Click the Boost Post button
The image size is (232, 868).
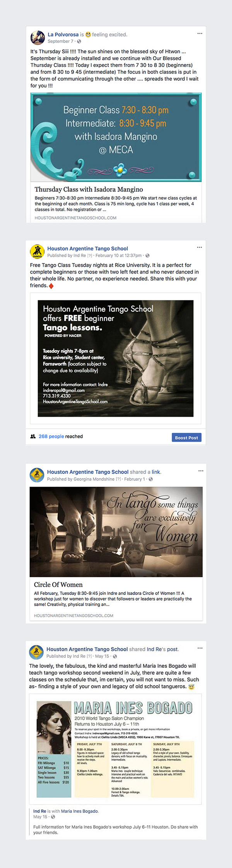pyautogui.click(x=186, y=437)
